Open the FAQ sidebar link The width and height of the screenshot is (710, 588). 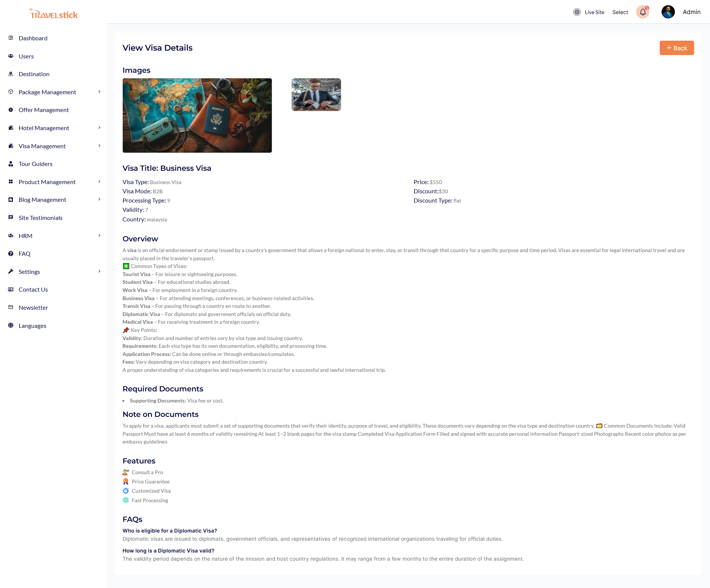(x=24, y=254)
